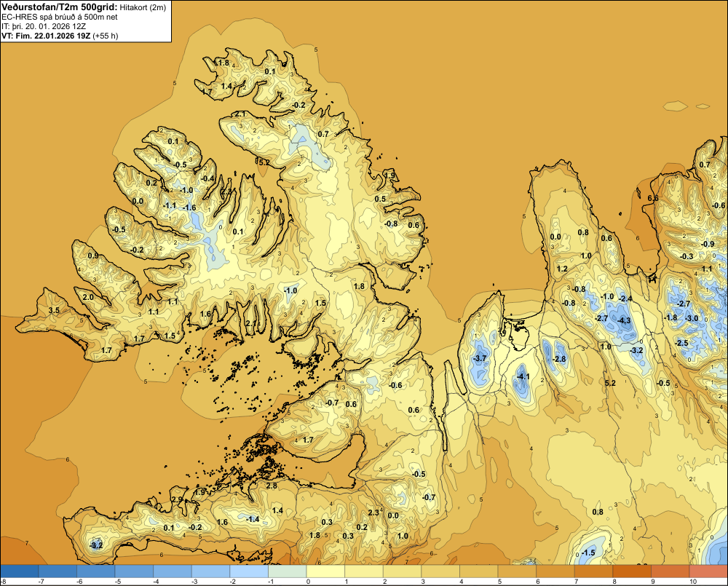
Task: Click the temperature value '2.0' on the map
Action: (x=88, y=297)
